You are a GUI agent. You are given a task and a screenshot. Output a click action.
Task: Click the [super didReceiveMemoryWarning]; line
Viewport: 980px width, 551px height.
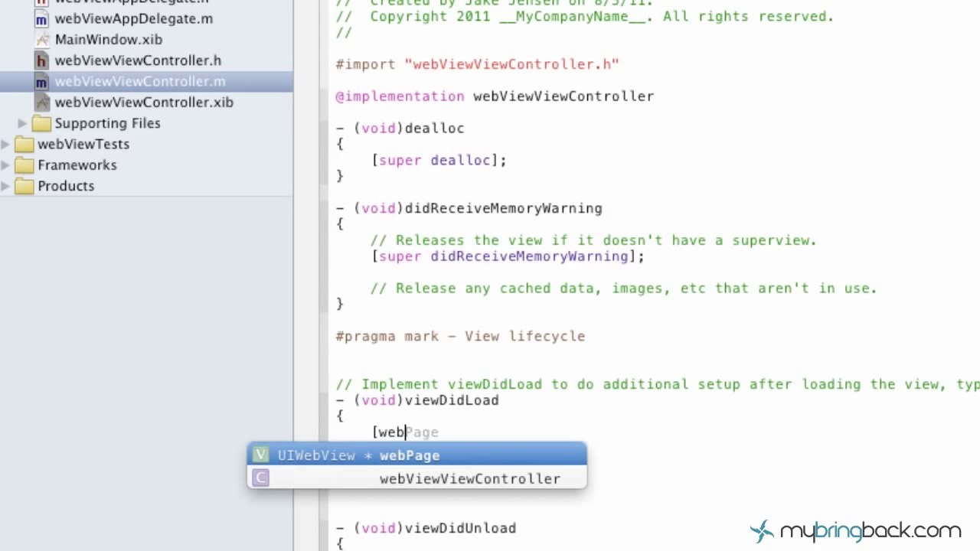[x=508, y=256]
